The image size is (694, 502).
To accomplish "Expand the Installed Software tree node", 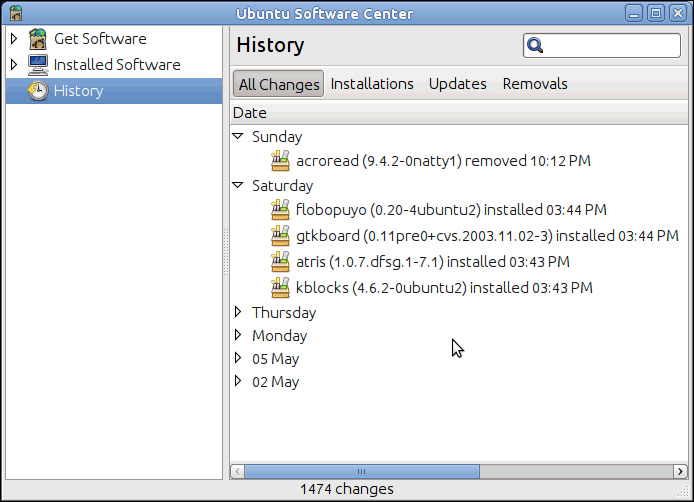I will [14, 65].
